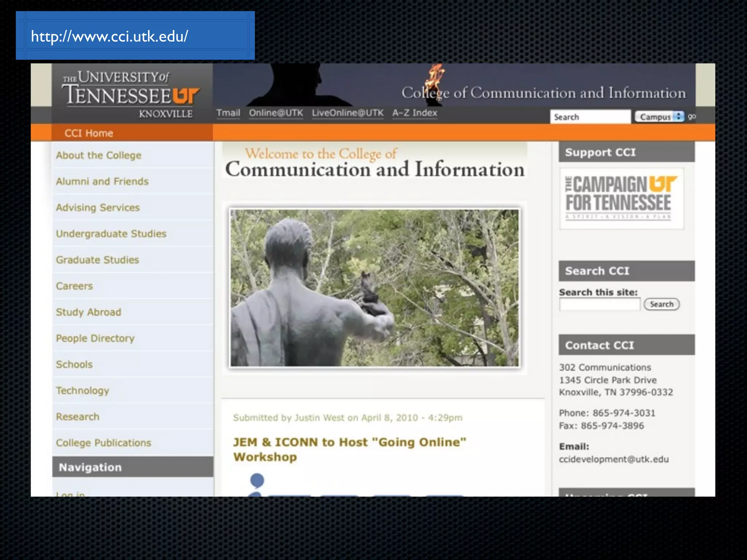Click the College of Communication and Information header title
The height and width of the screenshot is (560, 747).
(543, 93)
